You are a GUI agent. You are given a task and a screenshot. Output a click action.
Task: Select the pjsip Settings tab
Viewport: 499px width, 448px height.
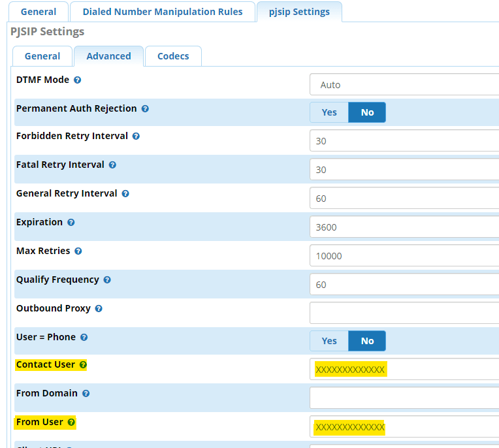(x=299, y=12)
